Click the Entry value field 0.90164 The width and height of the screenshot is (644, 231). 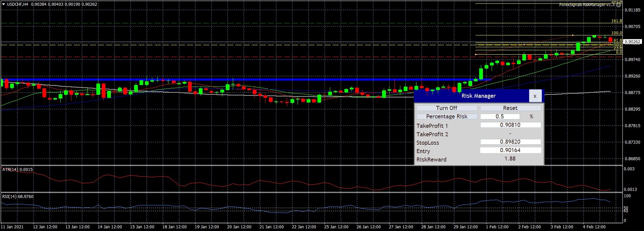510,150
